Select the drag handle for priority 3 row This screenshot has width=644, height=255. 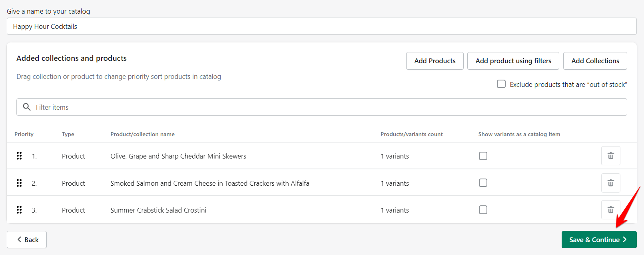[x=19, y=210]
